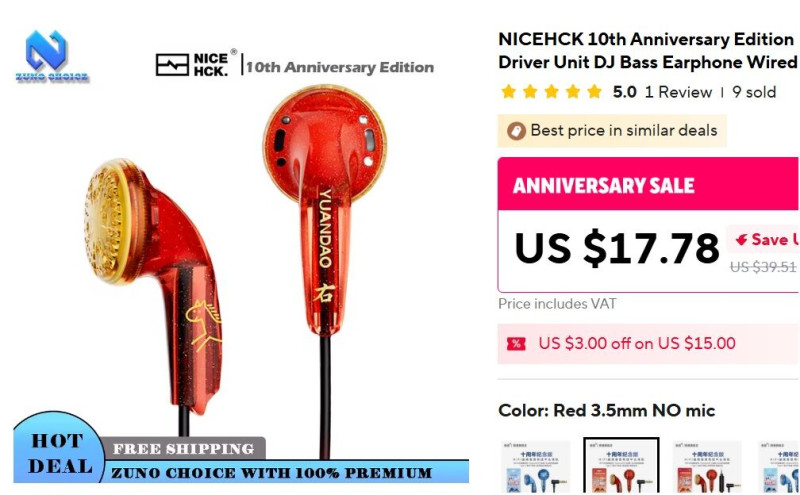
Task: Click the red coupon percent icon
Action: (516, 343)
